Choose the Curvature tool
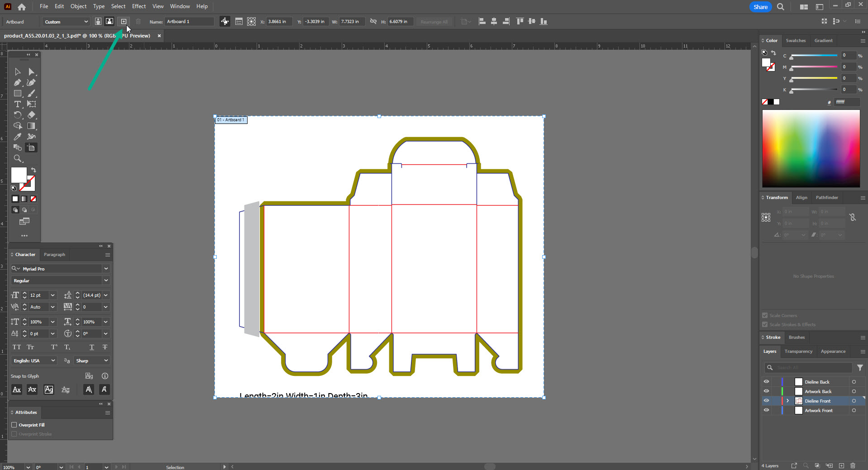 pos(31,83)
